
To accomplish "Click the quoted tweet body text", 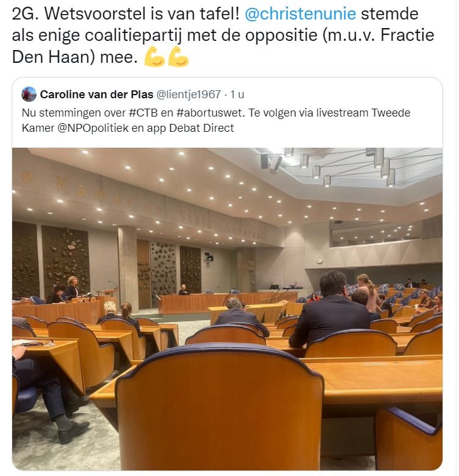I will (216, 120).
